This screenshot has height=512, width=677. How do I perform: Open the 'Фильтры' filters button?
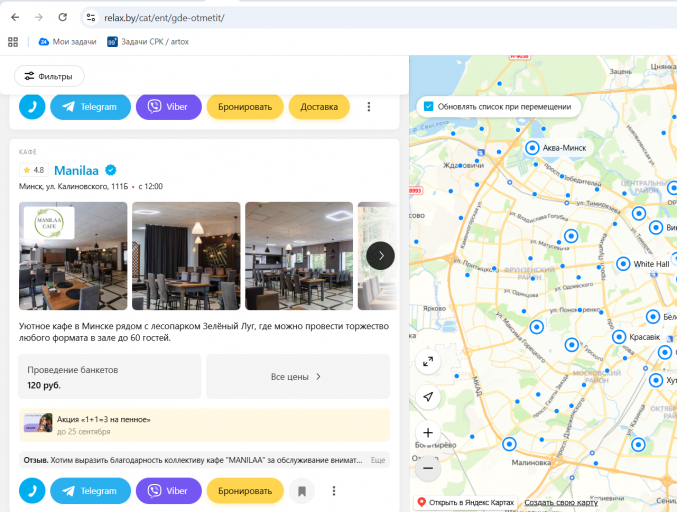click(49, 76)
